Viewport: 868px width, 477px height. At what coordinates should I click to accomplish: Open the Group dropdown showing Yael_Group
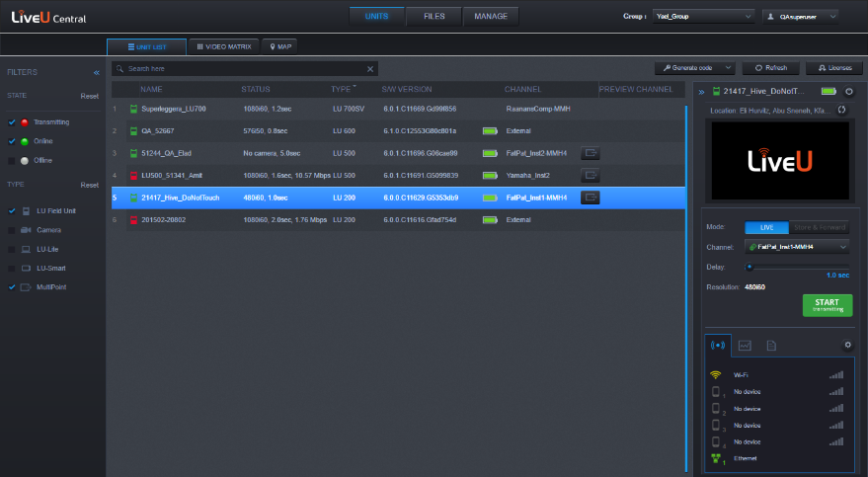tap(703, 17)
